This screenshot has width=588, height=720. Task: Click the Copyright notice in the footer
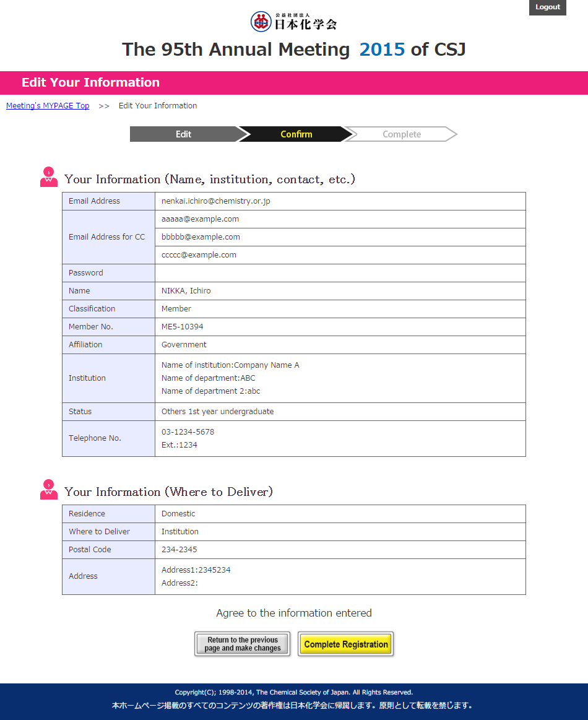[294, 692]
